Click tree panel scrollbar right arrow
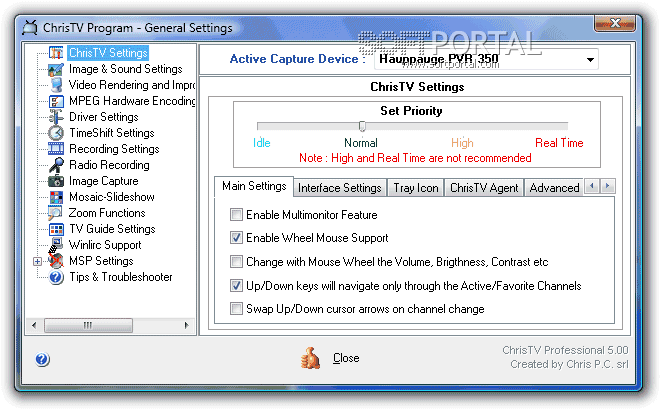 click(187, 325)
